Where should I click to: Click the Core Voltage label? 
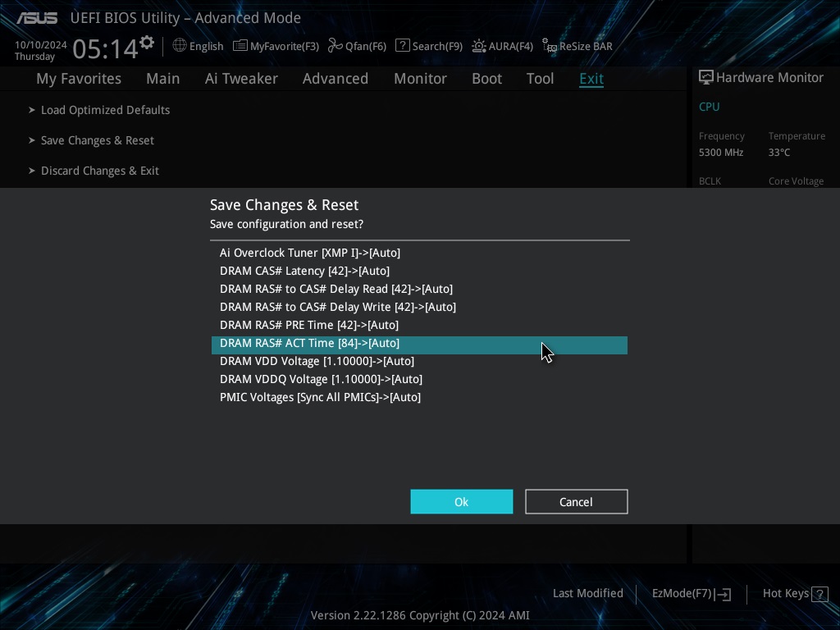(796, 181)
